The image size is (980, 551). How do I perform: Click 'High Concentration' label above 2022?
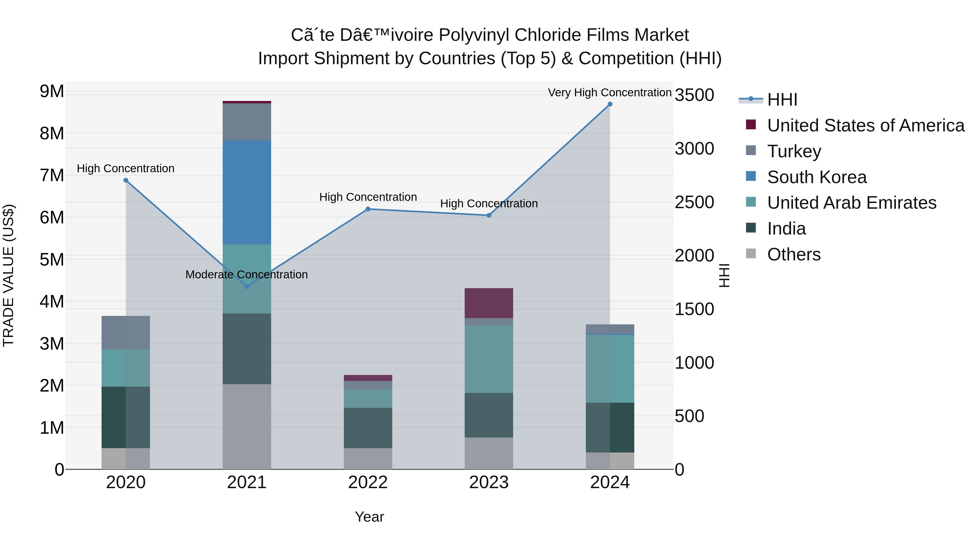pos(368,197)
